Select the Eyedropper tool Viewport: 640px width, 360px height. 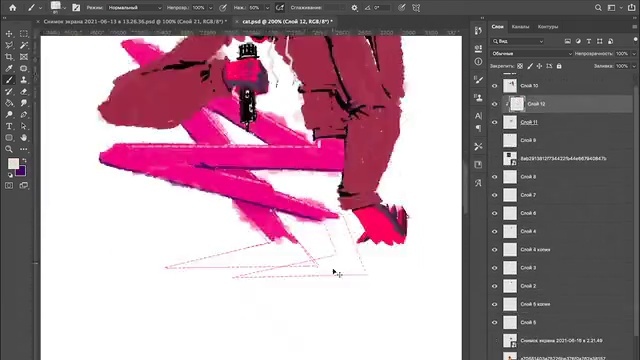coord(9,68)
